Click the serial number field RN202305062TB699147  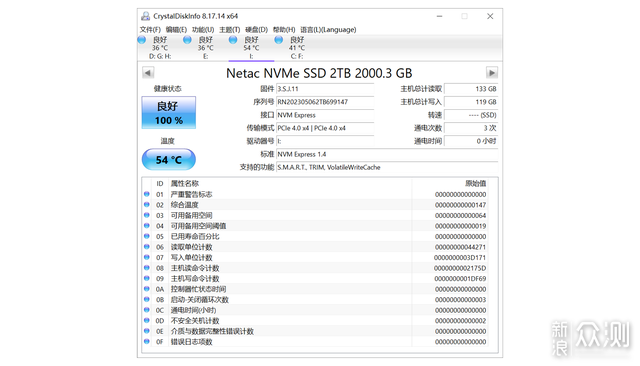tap(325, 102)
